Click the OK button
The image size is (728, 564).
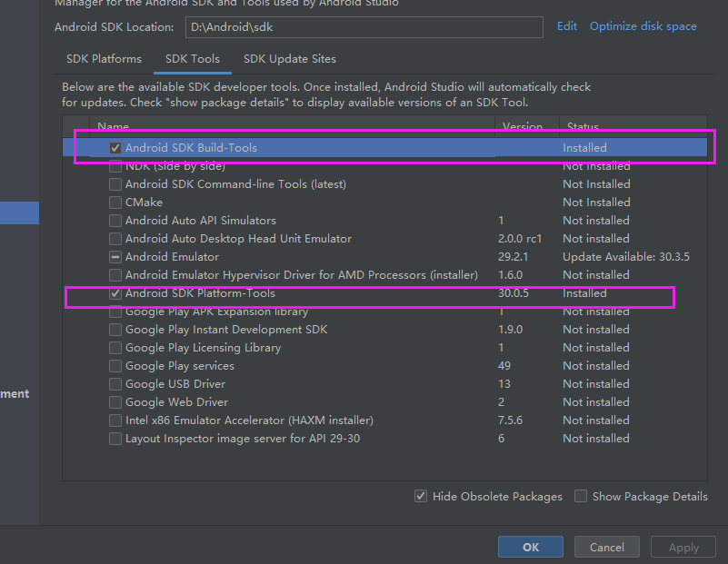[x=531, y=548]
